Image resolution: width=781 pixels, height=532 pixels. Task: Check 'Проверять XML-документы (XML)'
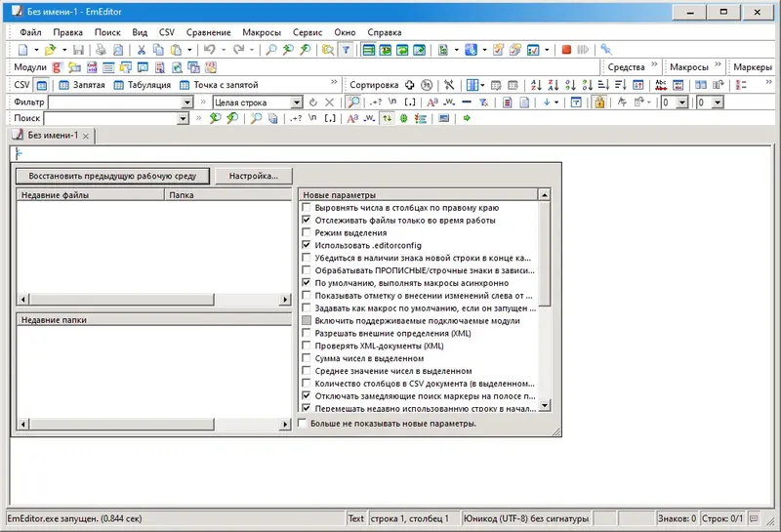click(x=307, y=346)
